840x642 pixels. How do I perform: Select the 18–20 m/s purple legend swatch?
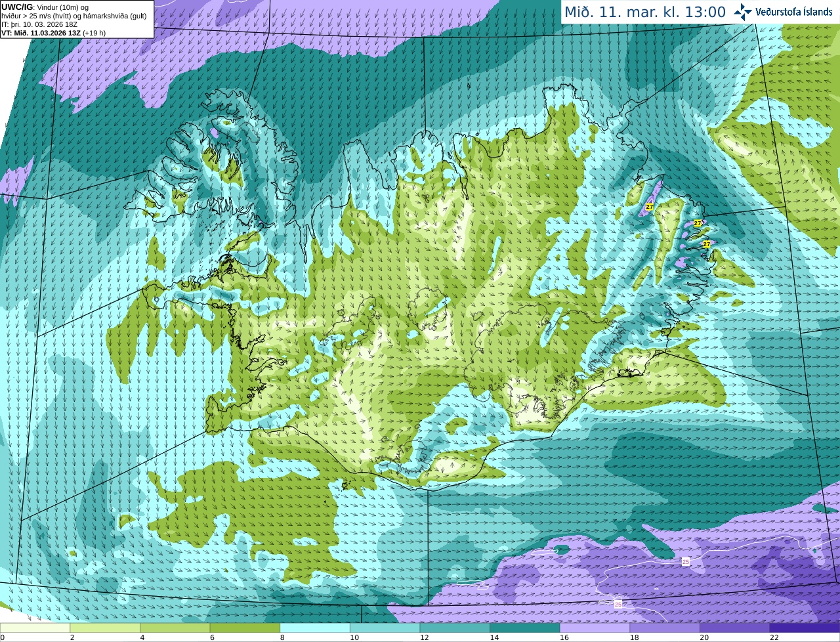pos(665,628)
